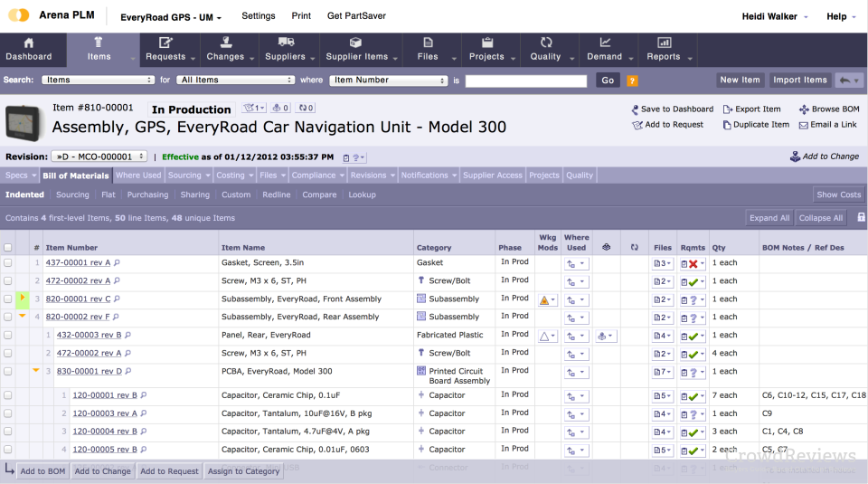The width and height of the screenshot is (868, 484).
Task: Open the Heidi Walker user menu
Action: click(775, 16)
